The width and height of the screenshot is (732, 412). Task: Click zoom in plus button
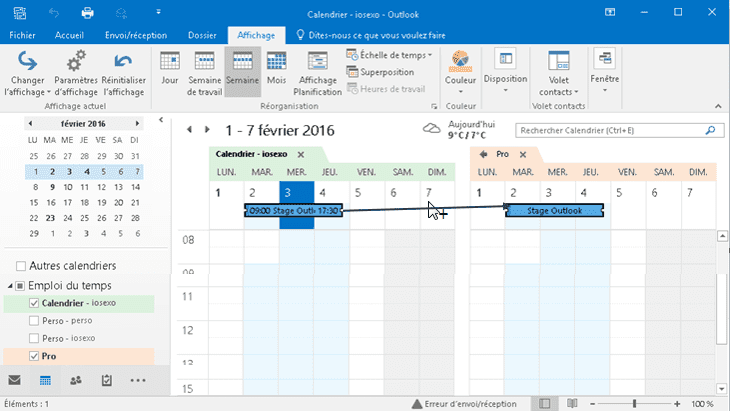click(677, 404)
